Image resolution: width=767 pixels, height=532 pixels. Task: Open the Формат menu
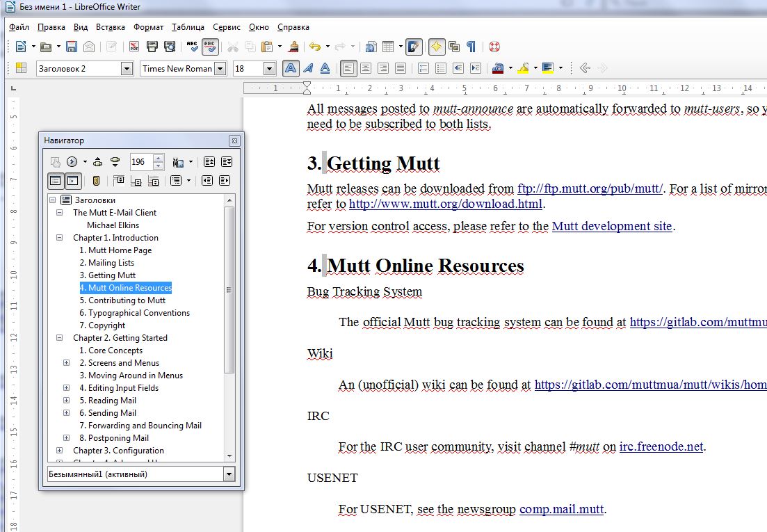coord(149,27)
